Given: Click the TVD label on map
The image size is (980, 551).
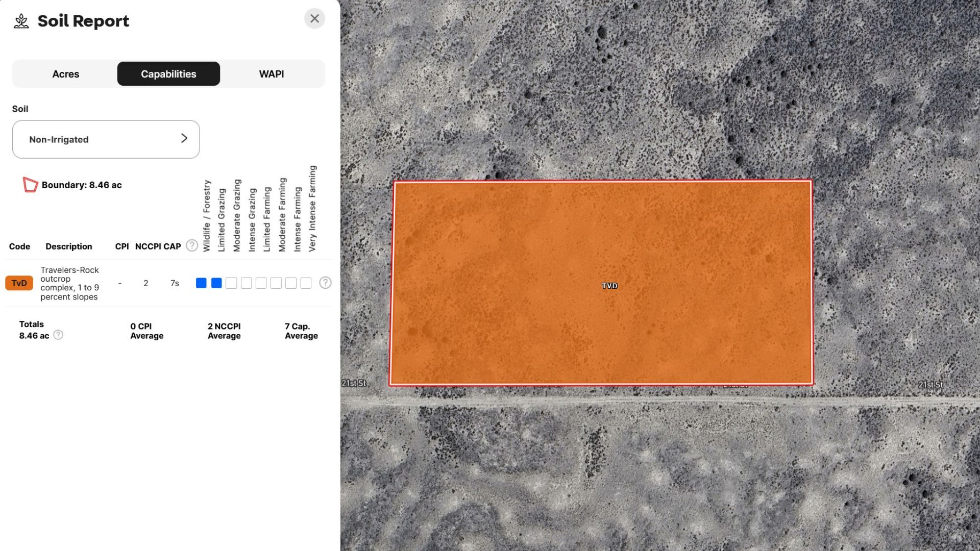Looking at the screenshot, I should pyautogui.click(x=609, y=286).
